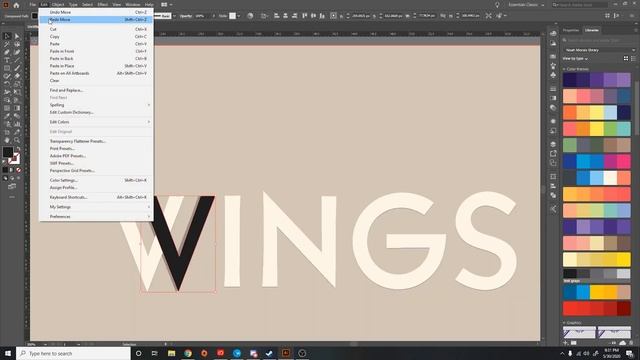Image resolution: width=640 pixels, height=360 pixels.
Task: Switch Libraries to list view
Action: click(x=633, y=59)
